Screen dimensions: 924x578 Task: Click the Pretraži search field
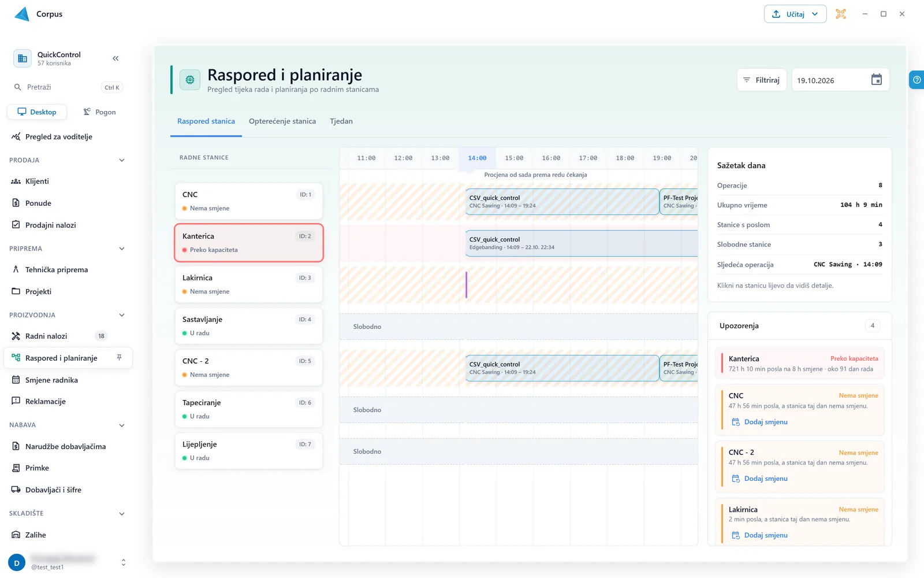pyautogui.click(x=68, y=87)
